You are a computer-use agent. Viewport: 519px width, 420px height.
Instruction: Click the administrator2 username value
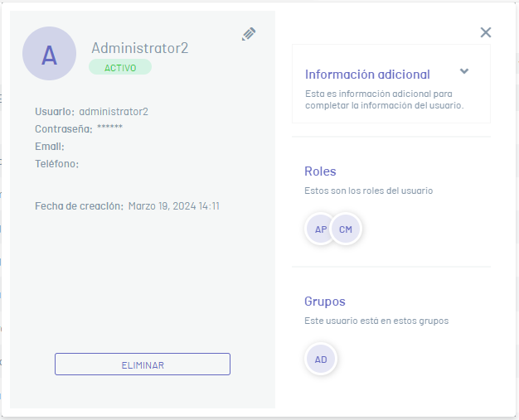(114, 111)
